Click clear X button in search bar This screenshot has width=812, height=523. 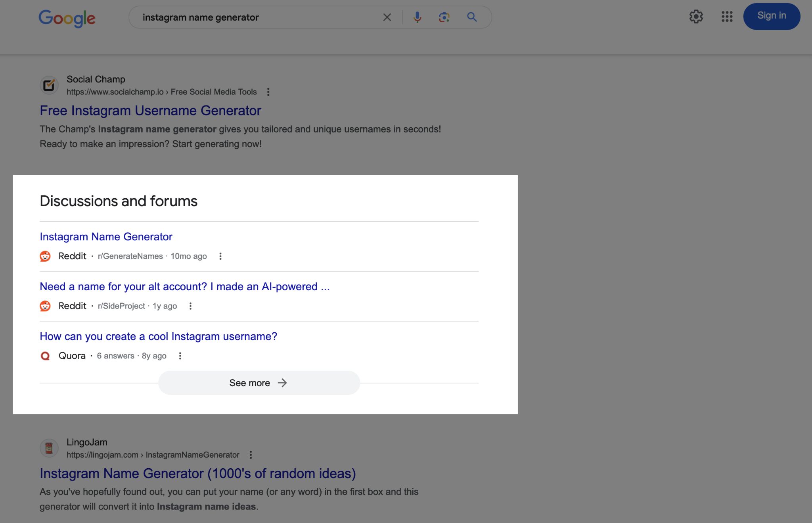[x=385, y=17]
